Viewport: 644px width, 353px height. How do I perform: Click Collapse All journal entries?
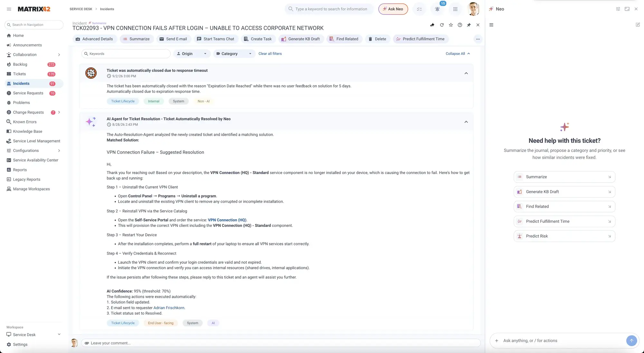[458, 54]
